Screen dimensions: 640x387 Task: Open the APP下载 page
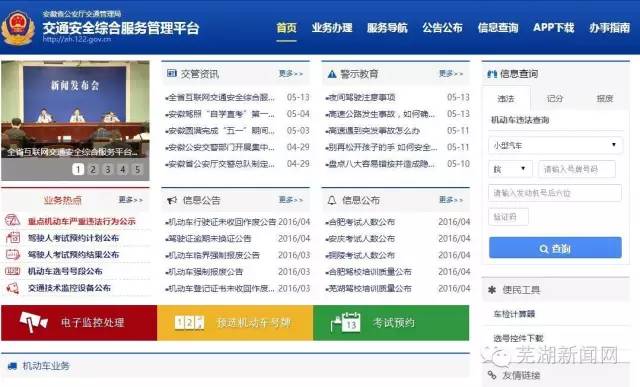(553, 28)
